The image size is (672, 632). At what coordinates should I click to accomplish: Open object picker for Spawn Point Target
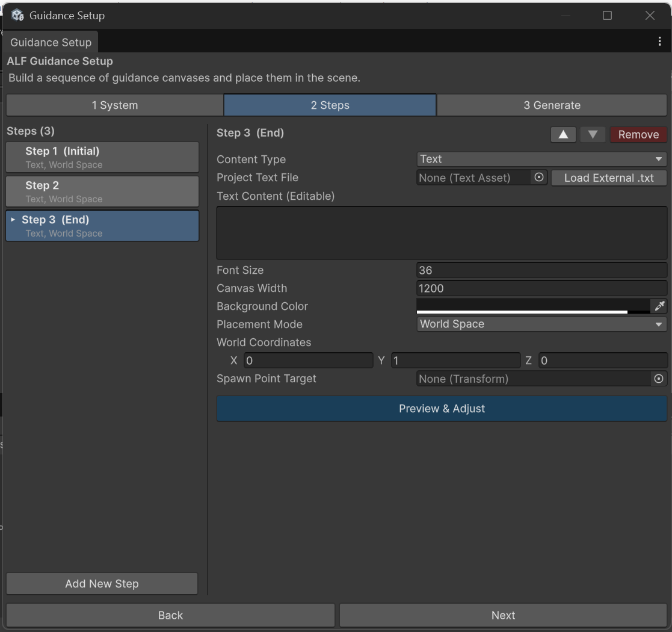point(659,379)
